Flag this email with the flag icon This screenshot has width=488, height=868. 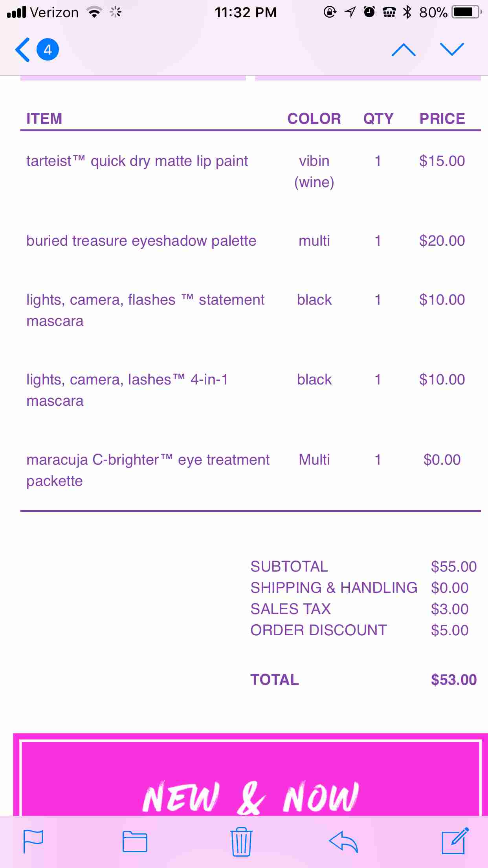[33, 842]
